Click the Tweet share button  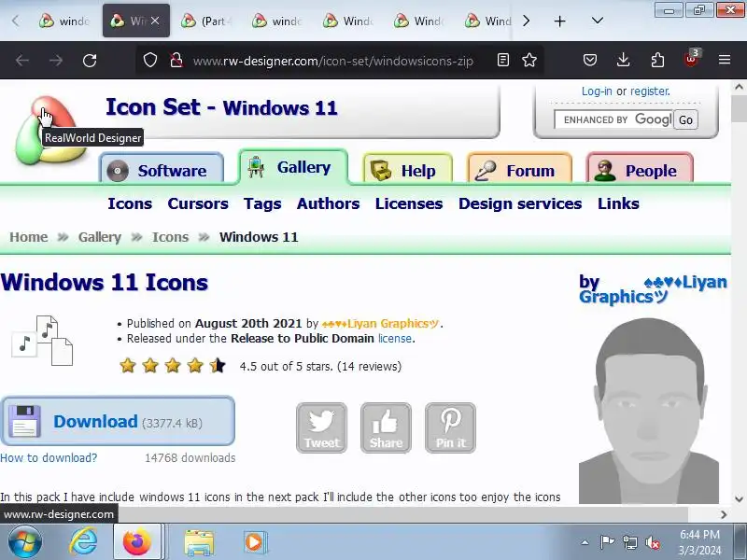[321, 427]
